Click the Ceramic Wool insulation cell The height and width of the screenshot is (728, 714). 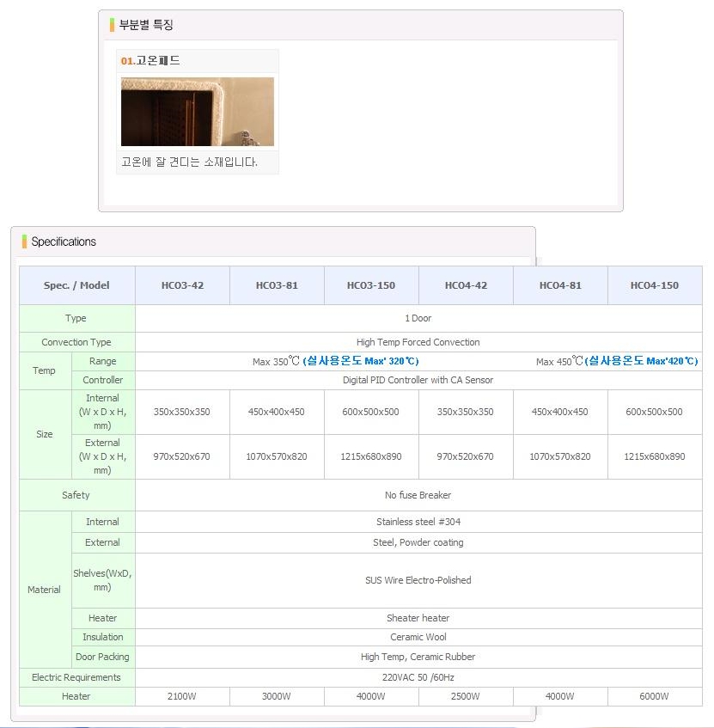418,637
